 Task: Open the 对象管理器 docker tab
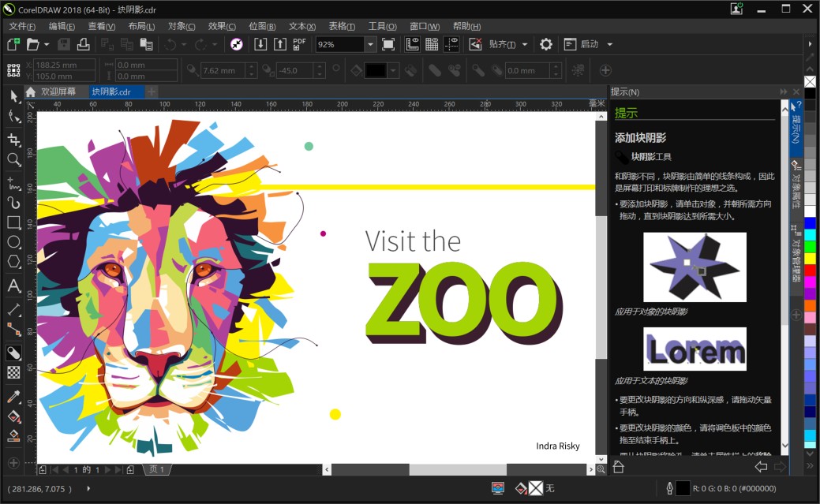(x=796, y=253)
